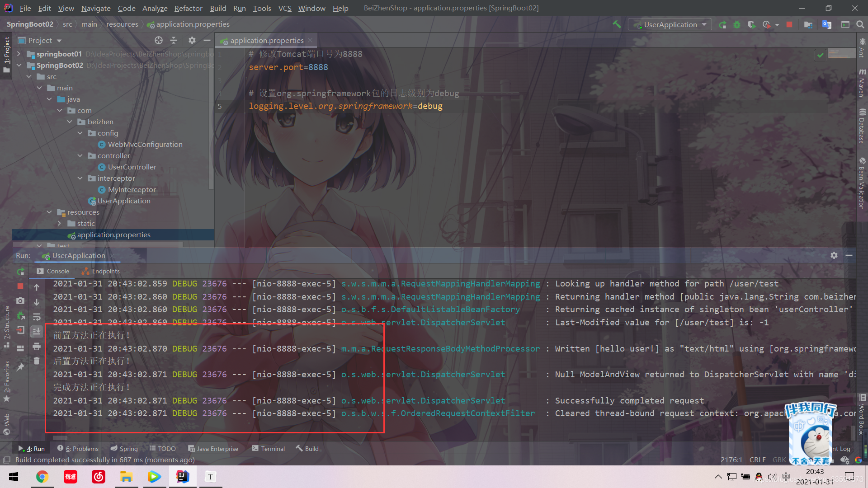Stop the running application from the top toolbar
Image resolution: width=868 pixels, height=488 pixels.
(789, 24)
